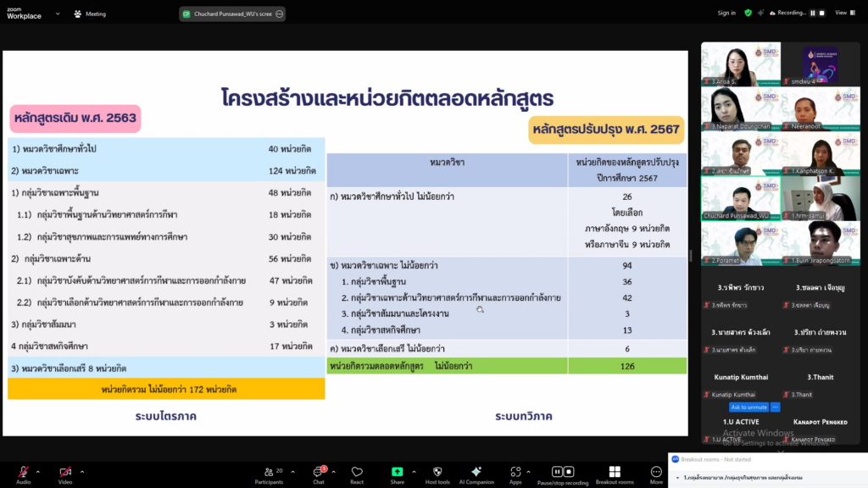Expand the breakout room list arrow
Screen dimensions: 868x488
tap(677, 478)
